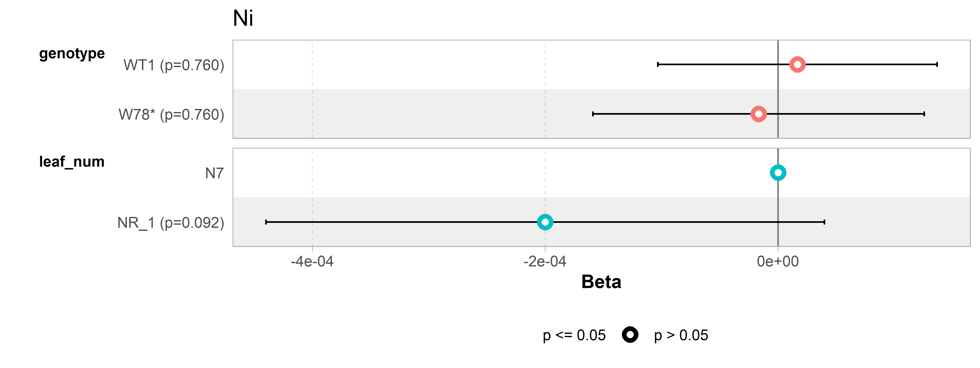
Task: Select the NR_1 teal point marker
Action: pos(545,222)
